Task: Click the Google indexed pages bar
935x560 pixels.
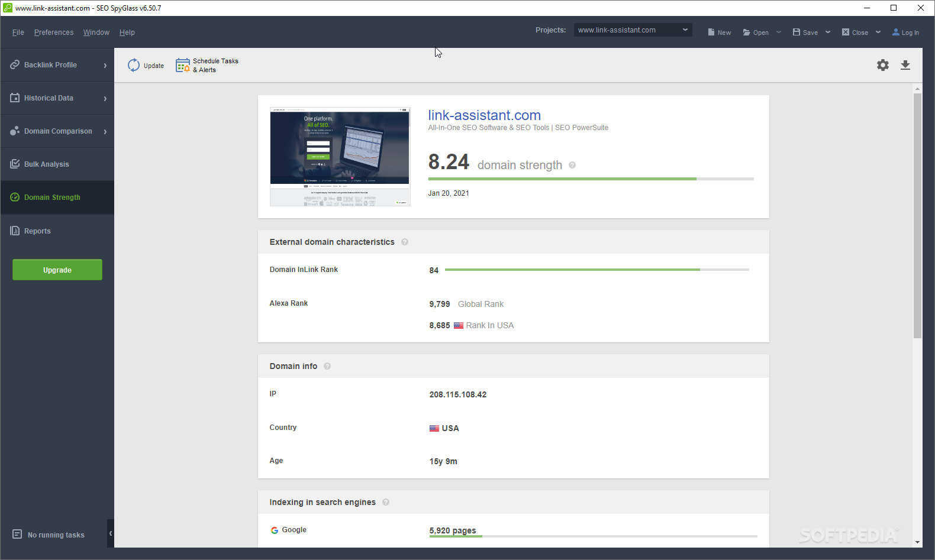Action: point(594,536)
